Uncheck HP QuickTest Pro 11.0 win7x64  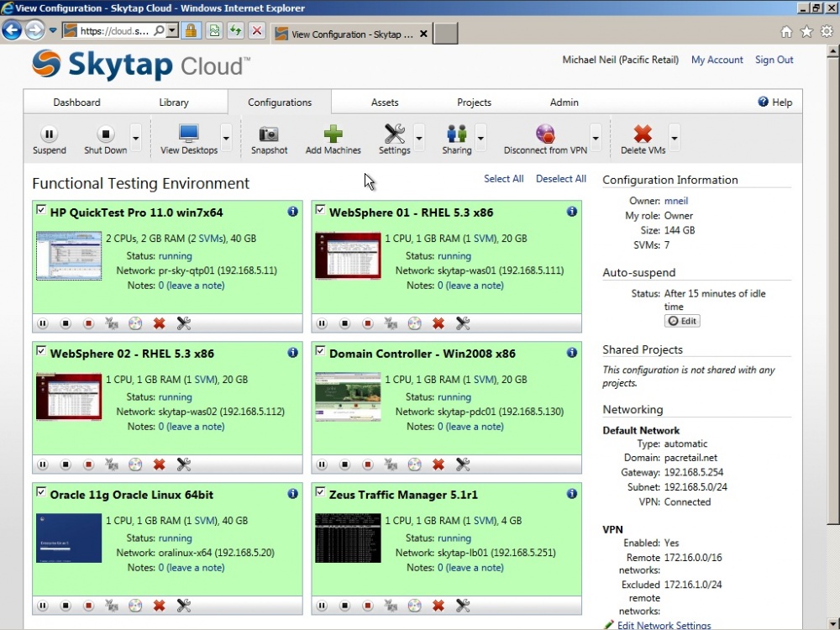click(x=41, y=209)
